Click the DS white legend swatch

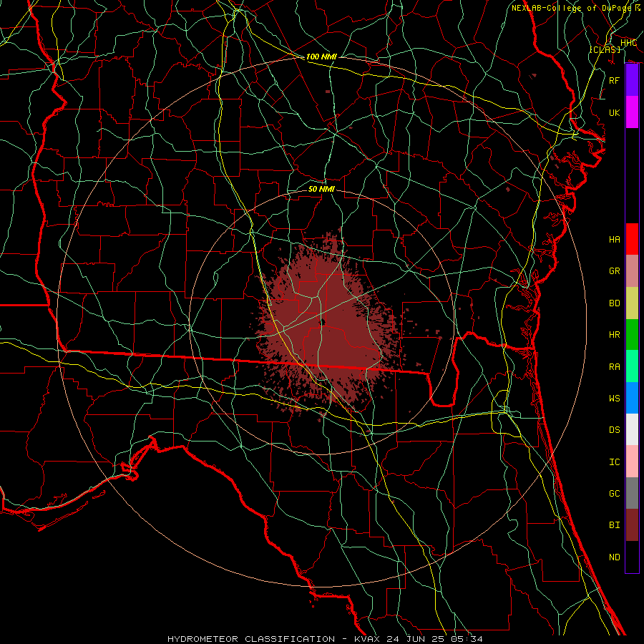632,429
